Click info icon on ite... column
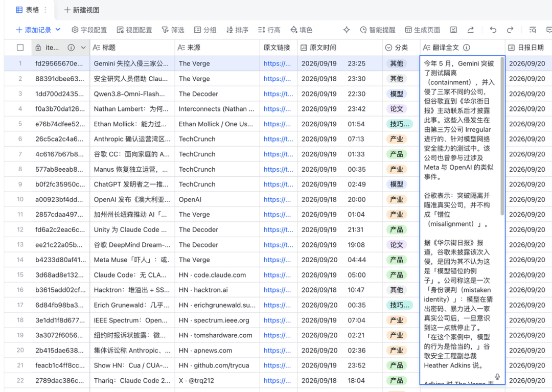 point(71,48)
